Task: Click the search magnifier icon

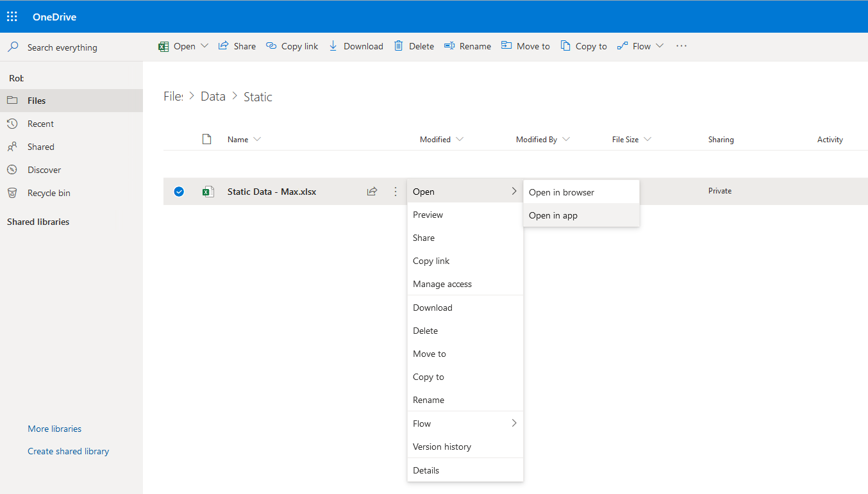Action: click(13, 47)
